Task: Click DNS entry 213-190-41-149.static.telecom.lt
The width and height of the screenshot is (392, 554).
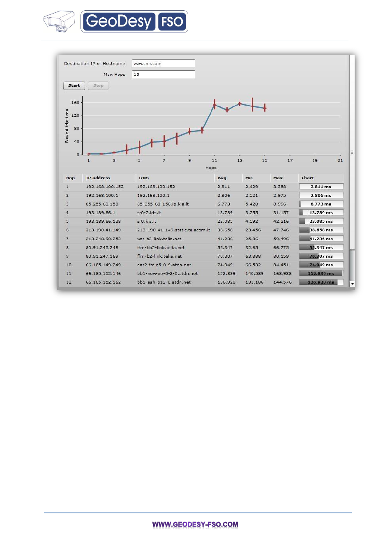Action: tap(173, 230)
